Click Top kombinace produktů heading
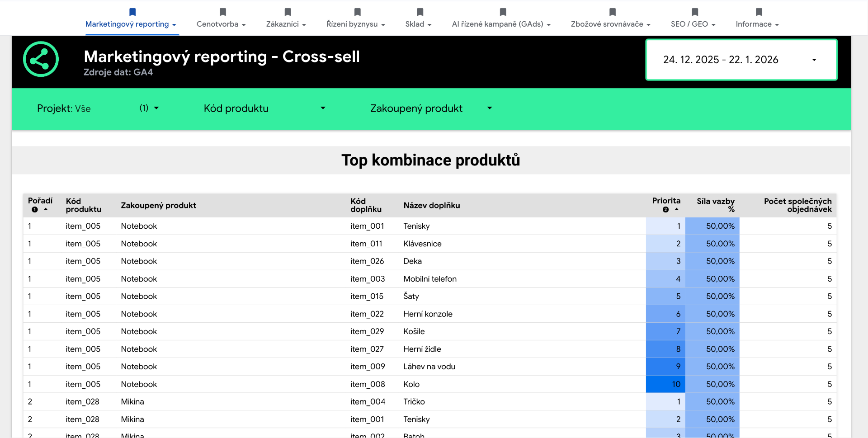Screen dimensions: 868x438 tap(431, 160)
